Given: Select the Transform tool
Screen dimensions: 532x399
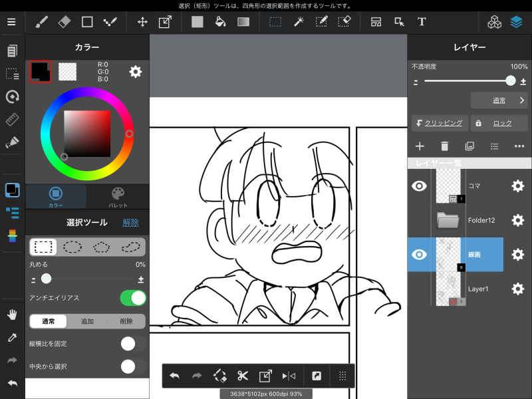Looking at the screenshot, I should [165, 22].
